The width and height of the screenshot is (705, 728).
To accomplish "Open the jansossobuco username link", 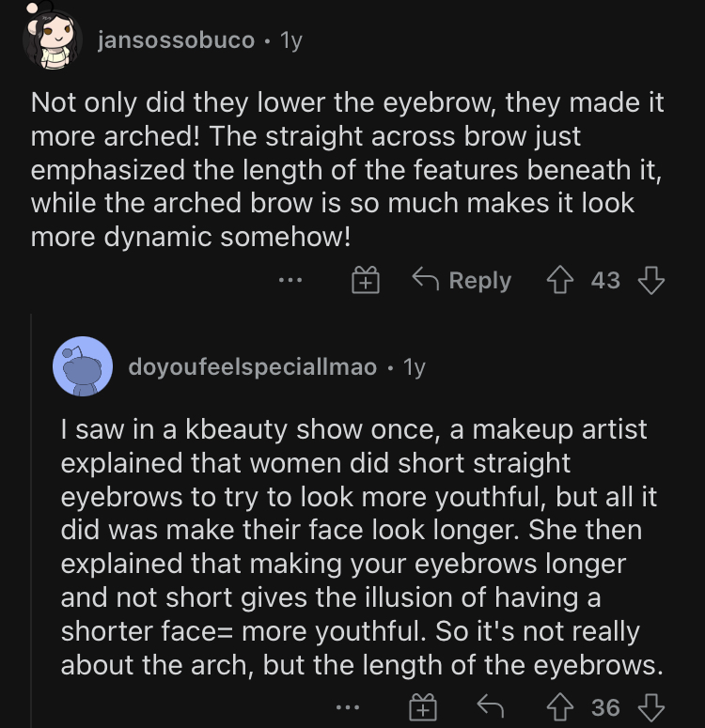I will click(176, 40).
